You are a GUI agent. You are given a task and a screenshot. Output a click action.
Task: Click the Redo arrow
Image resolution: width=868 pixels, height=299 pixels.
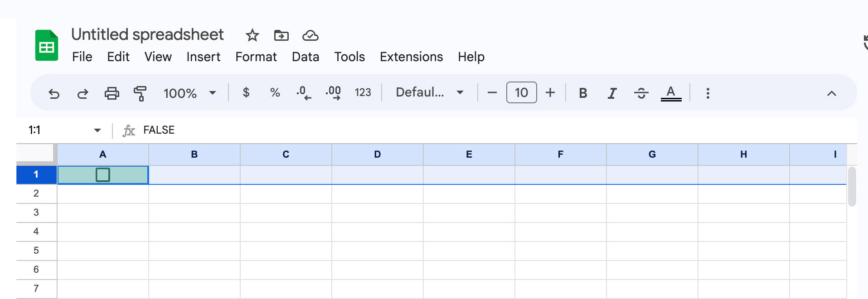[x=82, y=93]
